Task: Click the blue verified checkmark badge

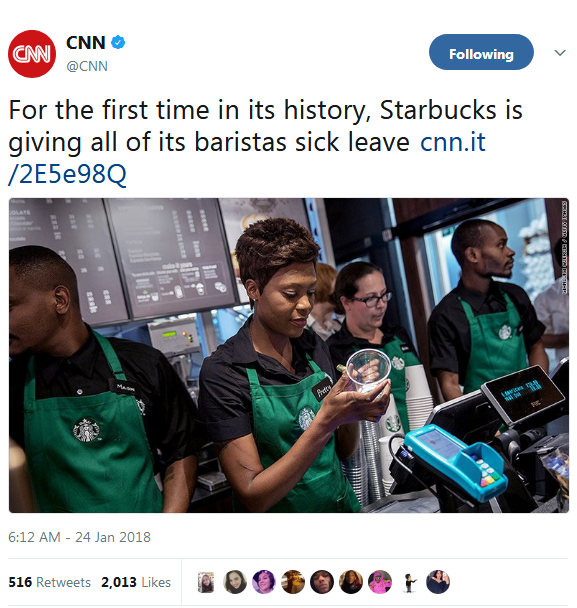Action: (118, 42)
